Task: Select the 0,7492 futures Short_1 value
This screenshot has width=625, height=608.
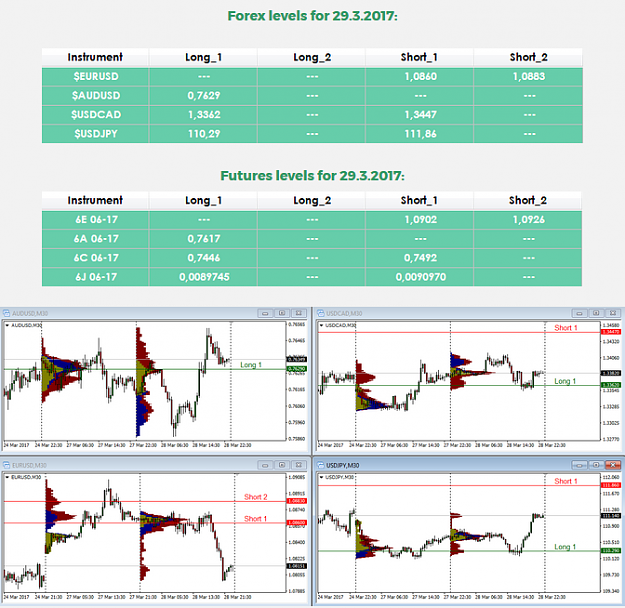Action: pos(421,258)
